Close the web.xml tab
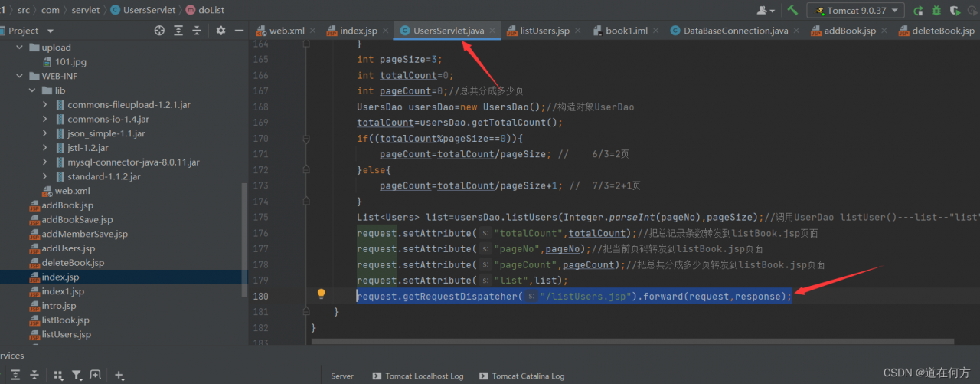 313,31
